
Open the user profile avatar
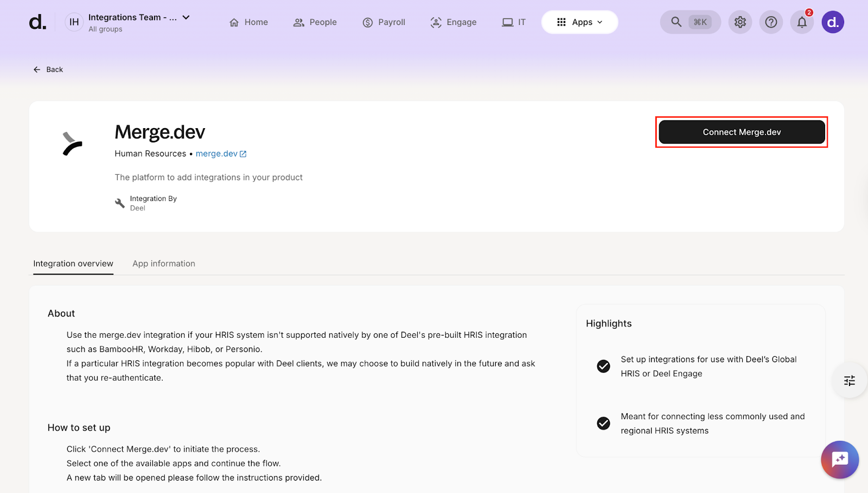tap(833, 22)
